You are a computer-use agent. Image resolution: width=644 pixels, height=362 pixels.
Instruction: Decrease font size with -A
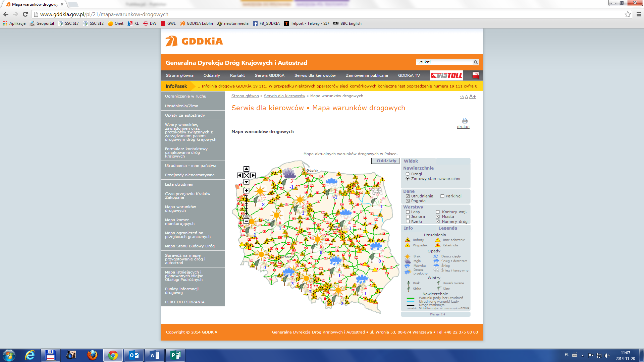462,97
